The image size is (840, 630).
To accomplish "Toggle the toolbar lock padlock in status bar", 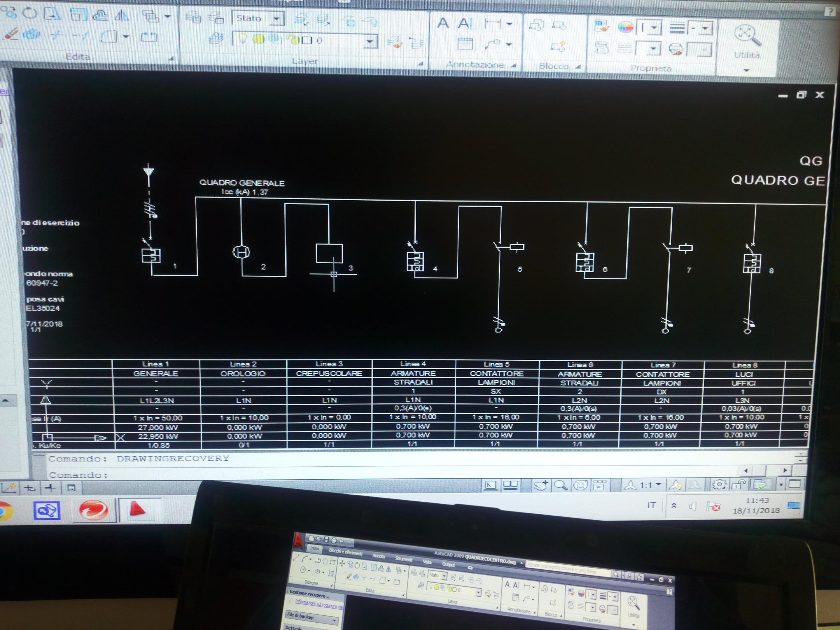I will point(739,485).
